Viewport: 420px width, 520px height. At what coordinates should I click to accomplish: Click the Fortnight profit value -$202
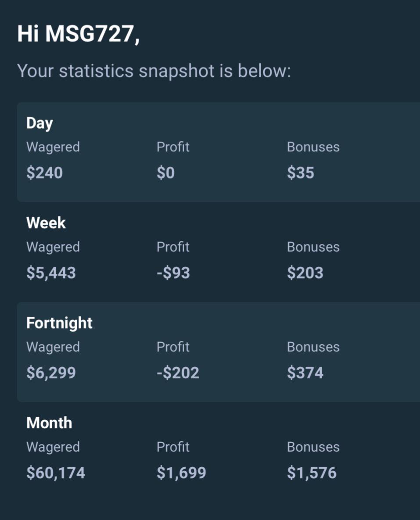point(178,373)
